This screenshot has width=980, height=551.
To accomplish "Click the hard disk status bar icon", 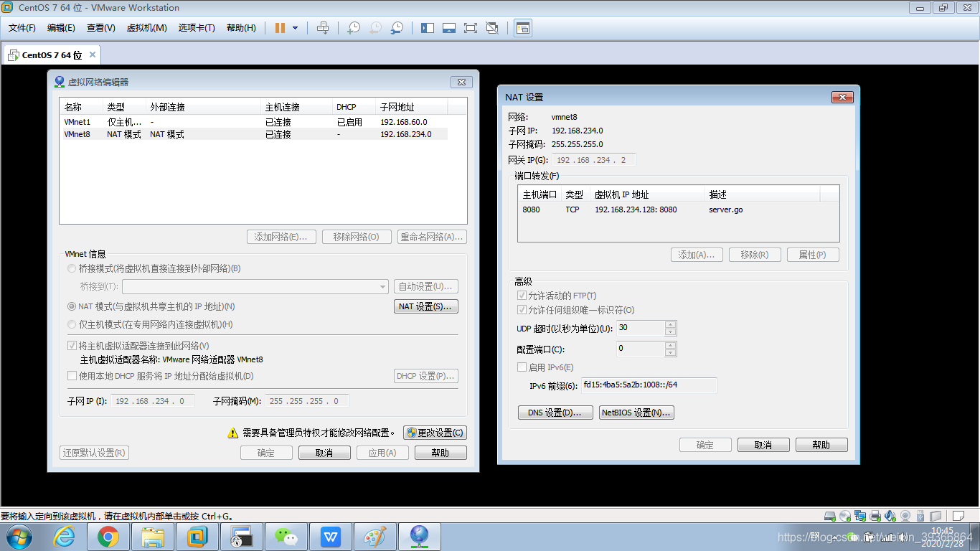I will [x=829, y=515].
